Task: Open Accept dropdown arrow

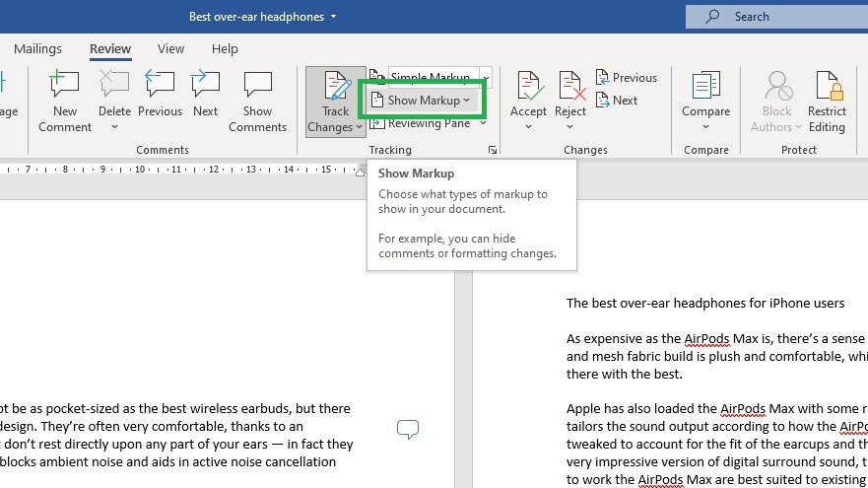Action: click(528, 127)
